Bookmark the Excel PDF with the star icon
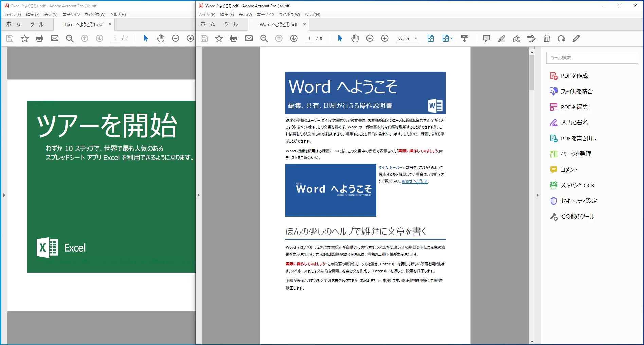 pyautogui.click(x=25, y=38)
